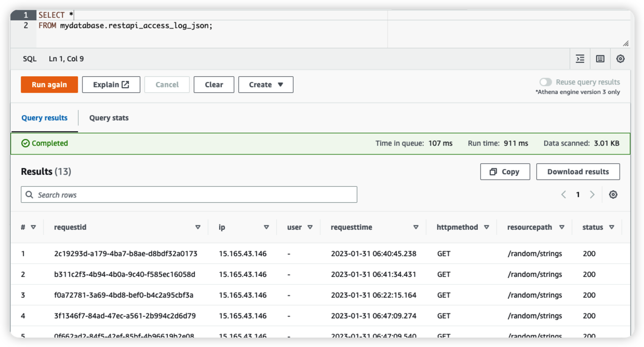Click editor line with FROM mydatabase

126,25
